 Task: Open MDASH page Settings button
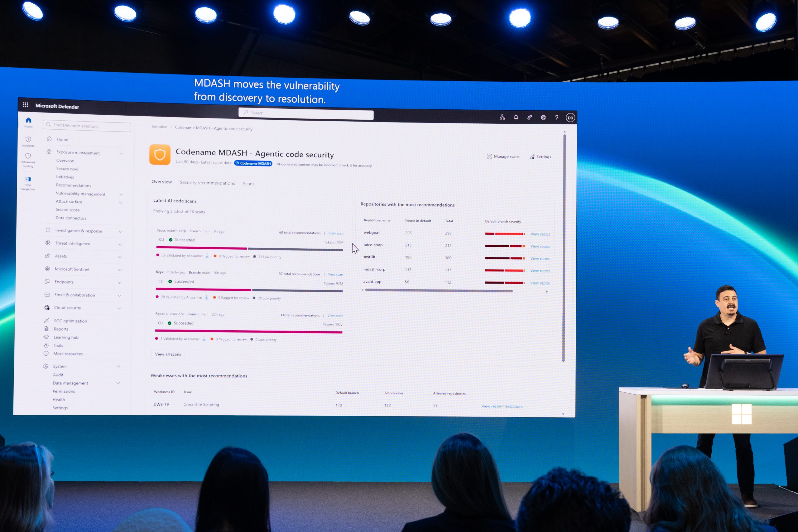coord(541,157)
